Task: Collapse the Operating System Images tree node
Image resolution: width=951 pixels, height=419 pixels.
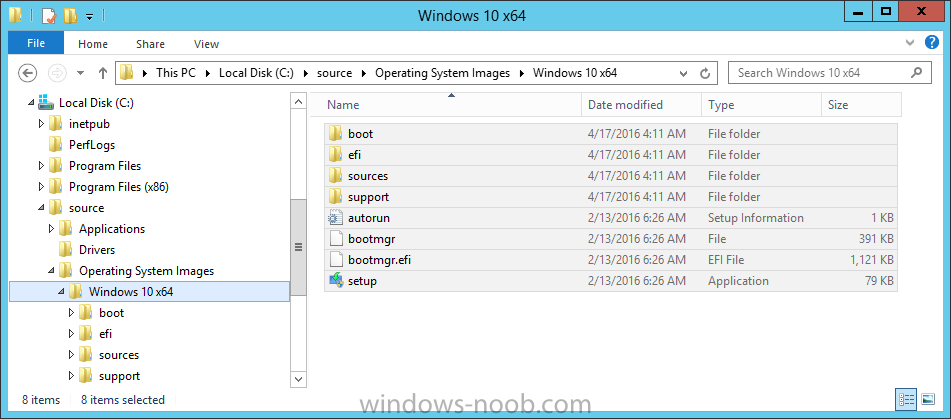Action: tap(51, 271)
